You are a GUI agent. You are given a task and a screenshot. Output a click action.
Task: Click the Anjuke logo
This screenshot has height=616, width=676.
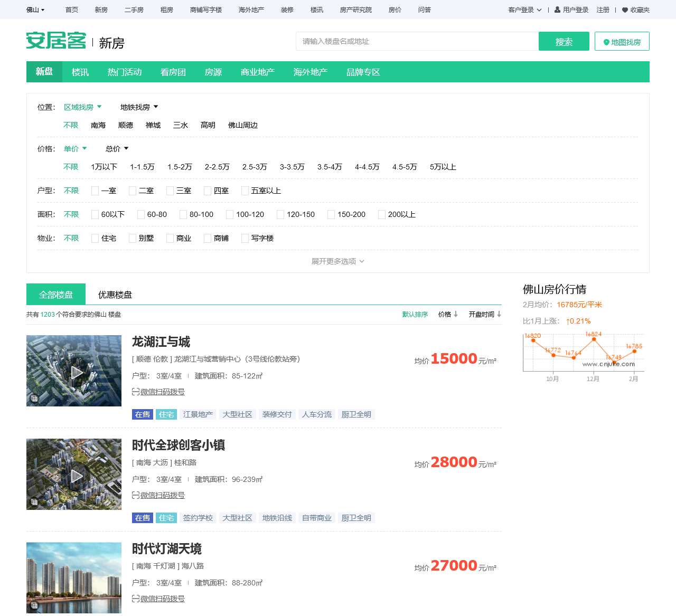click(56, 41)
